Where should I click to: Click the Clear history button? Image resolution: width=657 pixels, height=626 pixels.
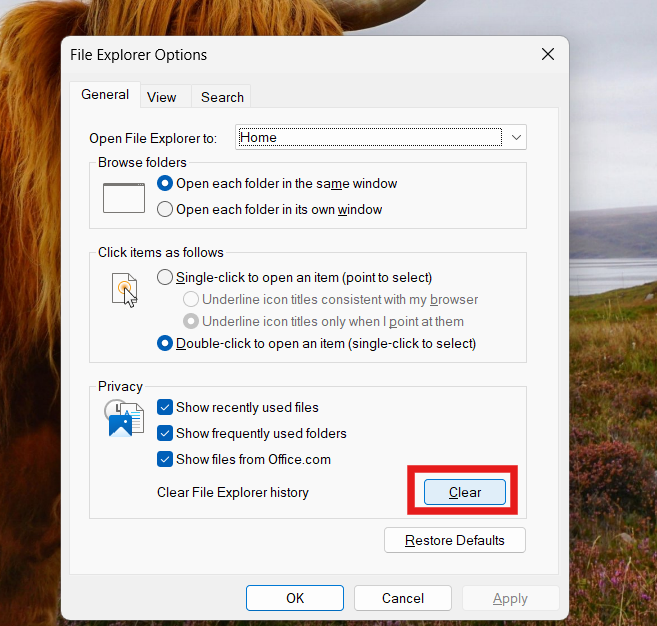pos(465,492)
